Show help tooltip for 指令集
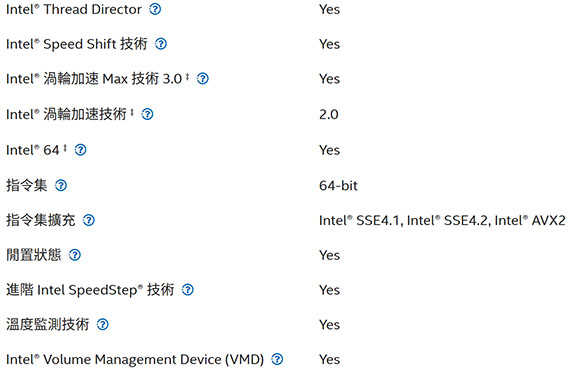The image size is (570, 371). click(61, 185)
